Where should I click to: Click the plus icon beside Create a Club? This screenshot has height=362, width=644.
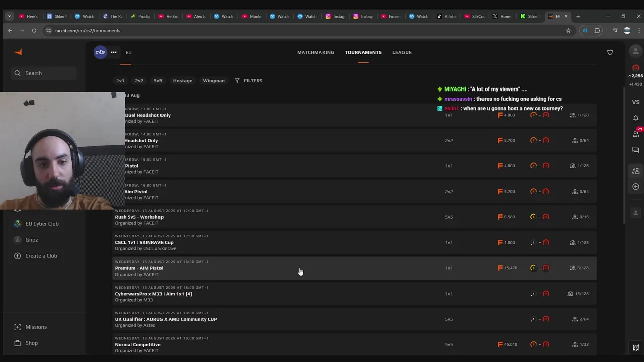18,256
